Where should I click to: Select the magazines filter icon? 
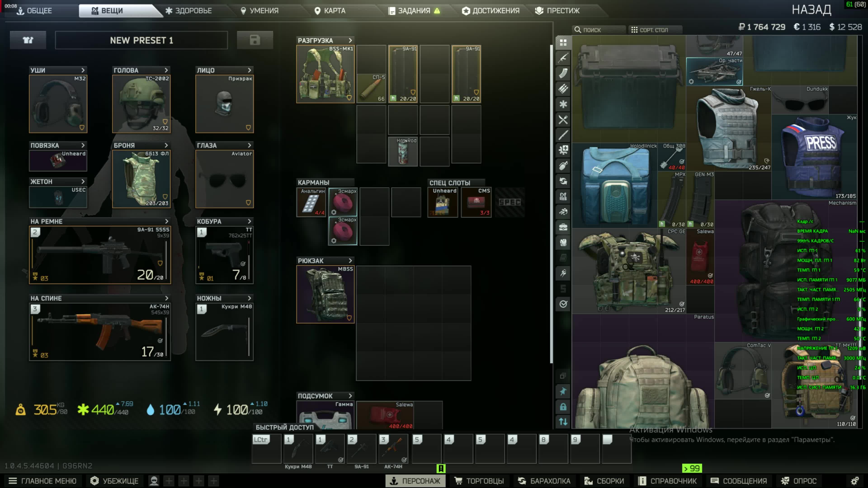pyautogui.click(x=563, y=73)
